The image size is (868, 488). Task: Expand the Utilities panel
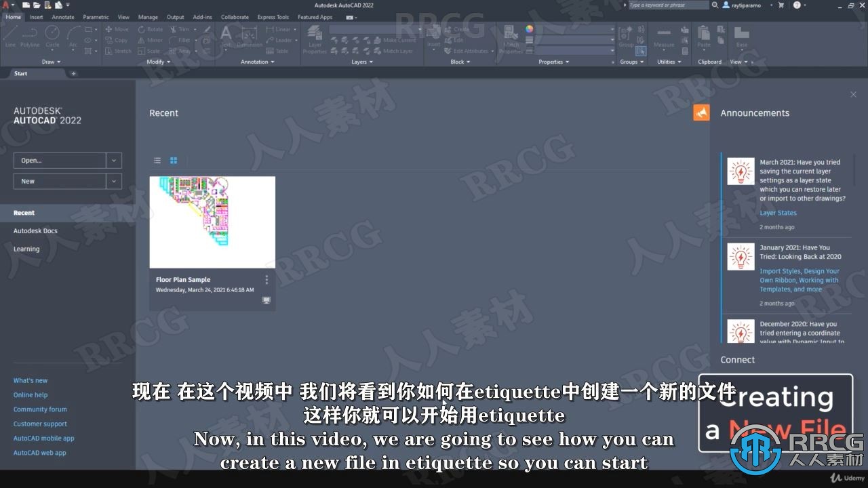click(669, 62)
